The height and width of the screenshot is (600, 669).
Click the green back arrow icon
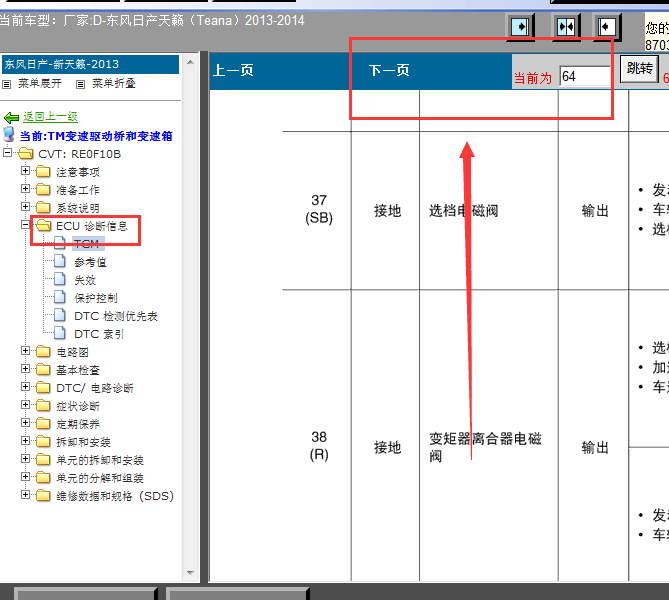pos(12,117)
